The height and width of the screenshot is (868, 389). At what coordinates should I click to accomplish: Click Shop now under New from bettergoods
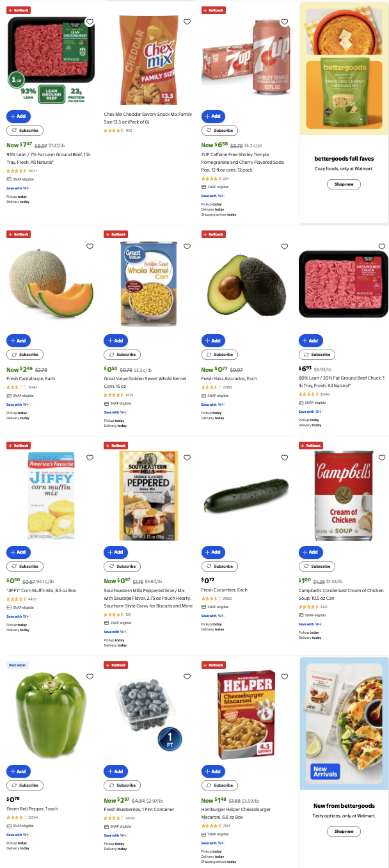(344, 831)
